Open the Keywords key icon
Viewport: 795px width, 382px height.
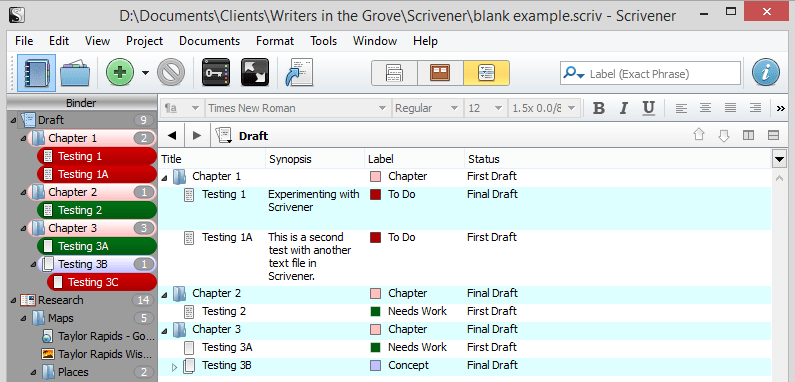click(x=216, y=74)
